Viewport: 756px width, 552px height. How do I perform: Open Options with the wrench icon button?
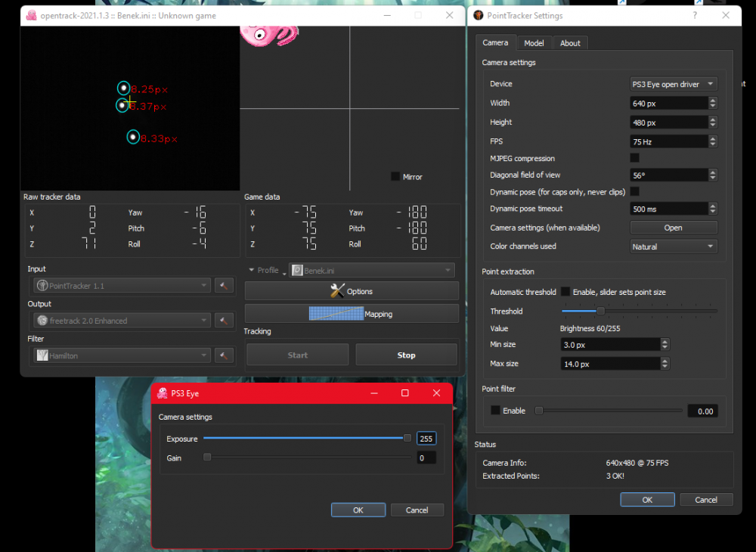click(x=352, y=291)
